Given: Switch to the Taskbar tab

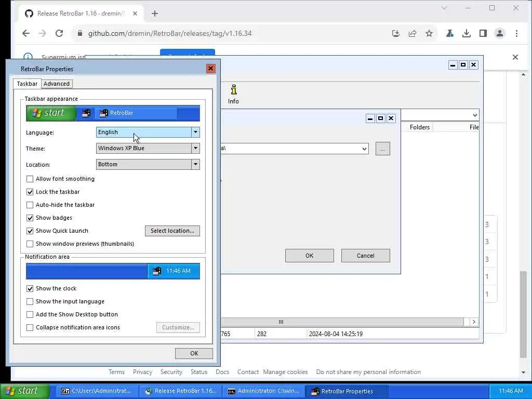Looking at the screenshot, I should 27,84.
